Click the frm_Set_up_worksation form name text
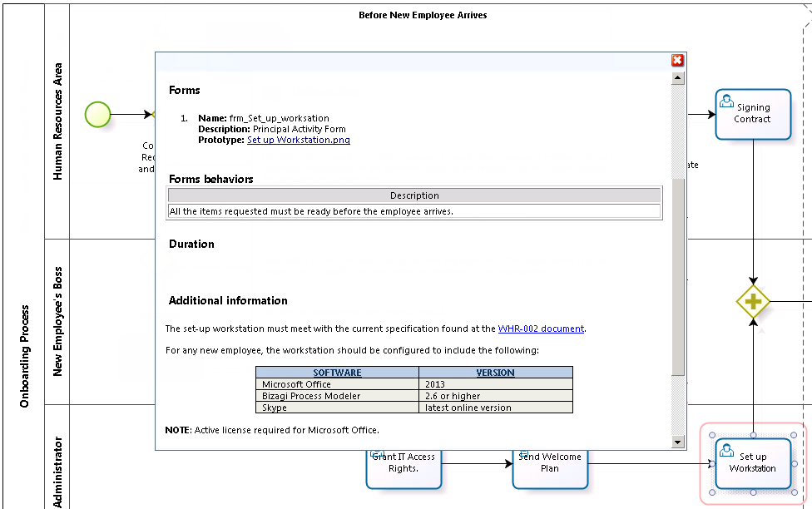 point(280,118)
